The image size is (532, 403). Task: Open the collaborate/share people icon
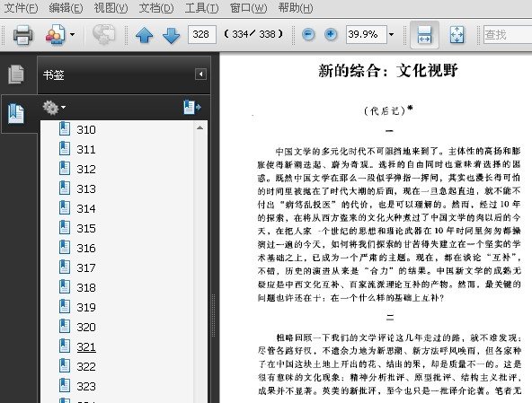point(56,34)
